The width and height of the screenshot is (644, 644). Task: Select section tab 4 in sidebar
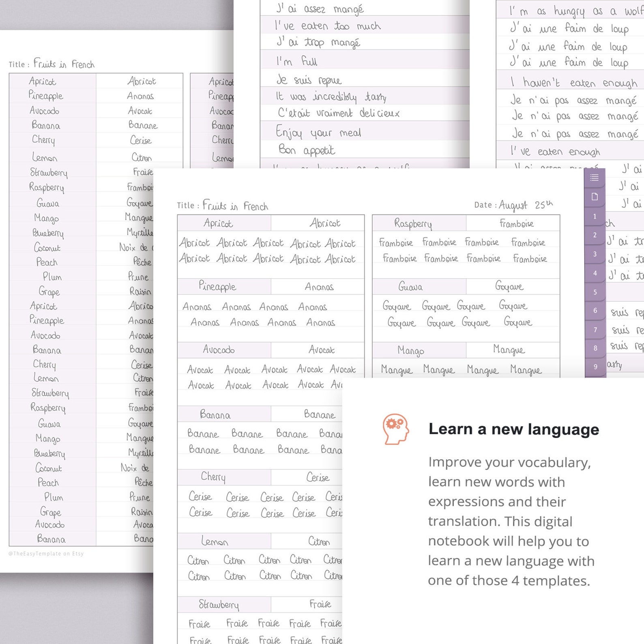pyautogui.click(x=595, y=273)
